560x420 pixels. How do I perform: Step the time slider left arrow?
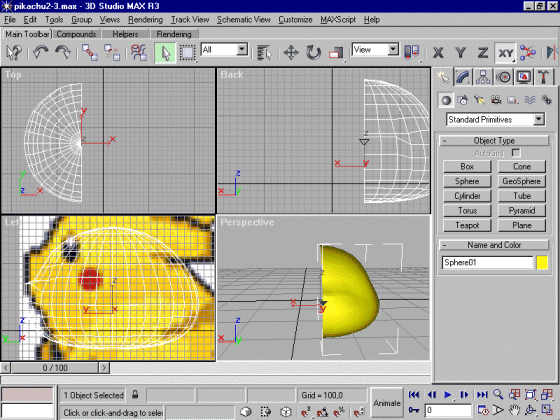coord(6,368)
